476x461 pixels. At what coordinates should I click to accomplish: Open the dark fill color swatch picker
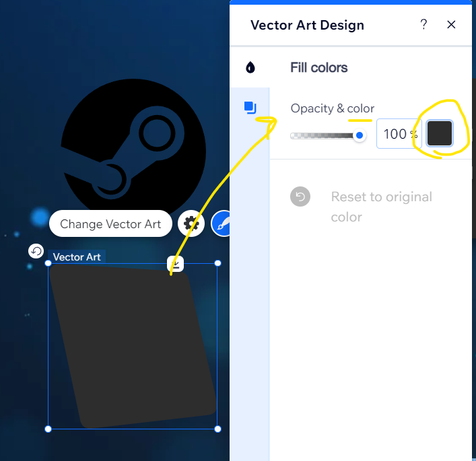[x=440, y=133]
